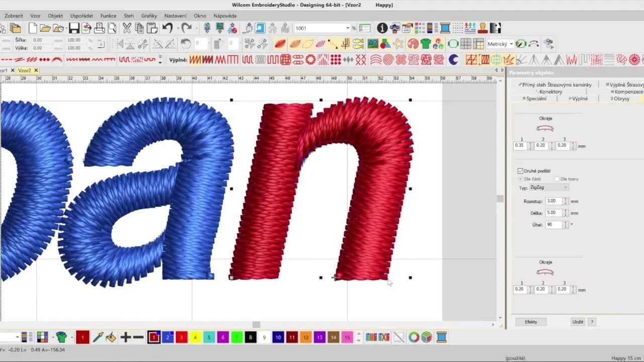Adjust the Úhel angle stepper

[x=565, y=225]
